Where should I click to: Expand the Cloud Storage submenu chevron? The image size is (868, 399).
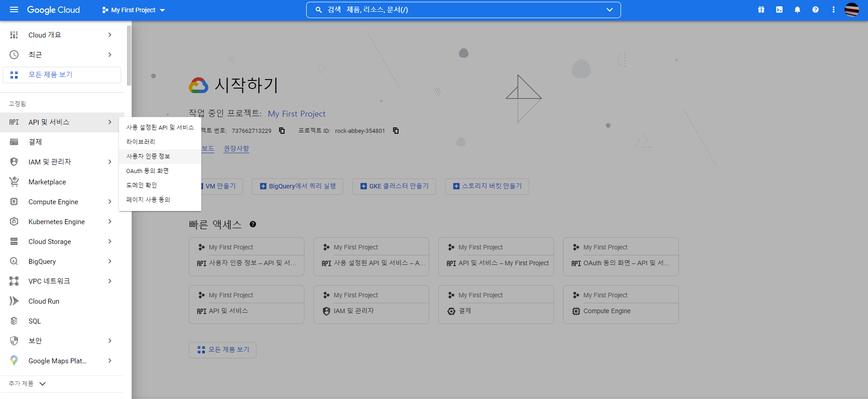[x=110, y=241]
